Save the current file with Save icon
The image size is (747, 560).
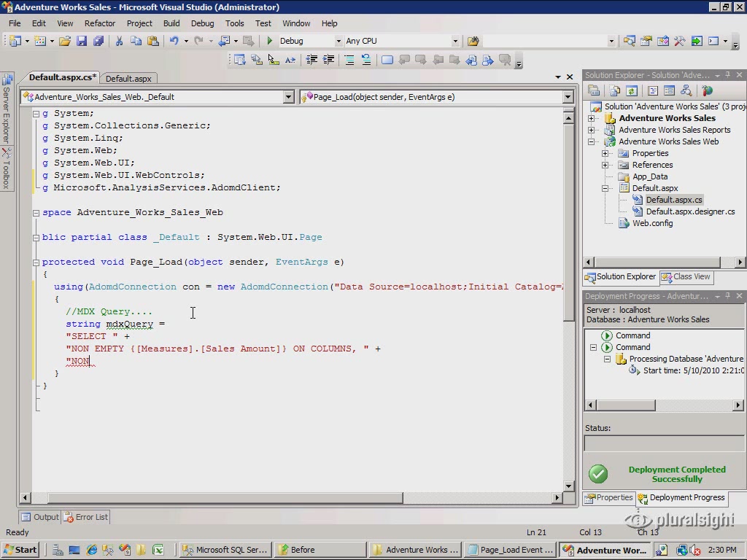[x=82, y=41]
